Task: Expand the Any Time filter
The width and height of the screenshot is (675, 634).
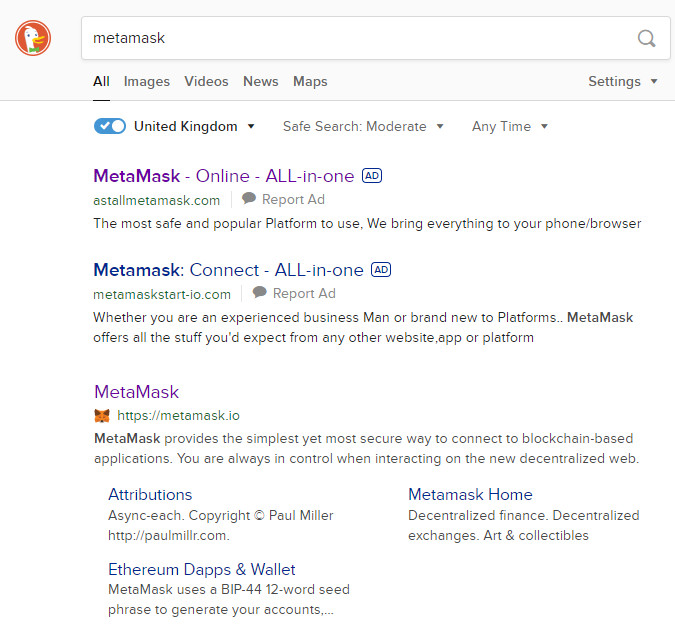Action: (510, 126)
